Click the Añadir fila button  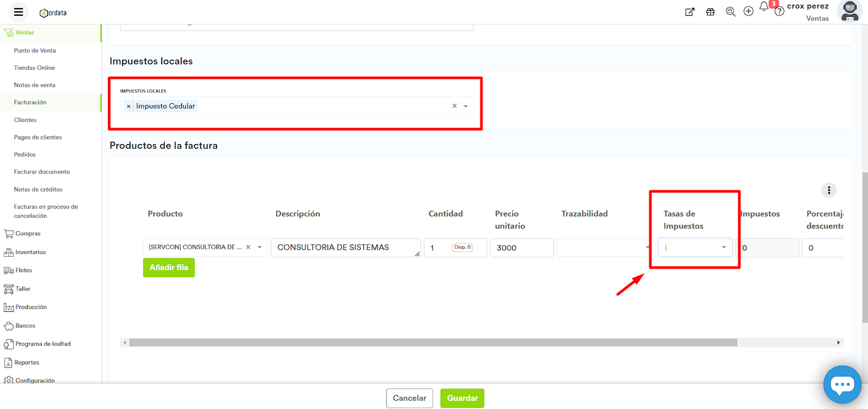(169, 267)
